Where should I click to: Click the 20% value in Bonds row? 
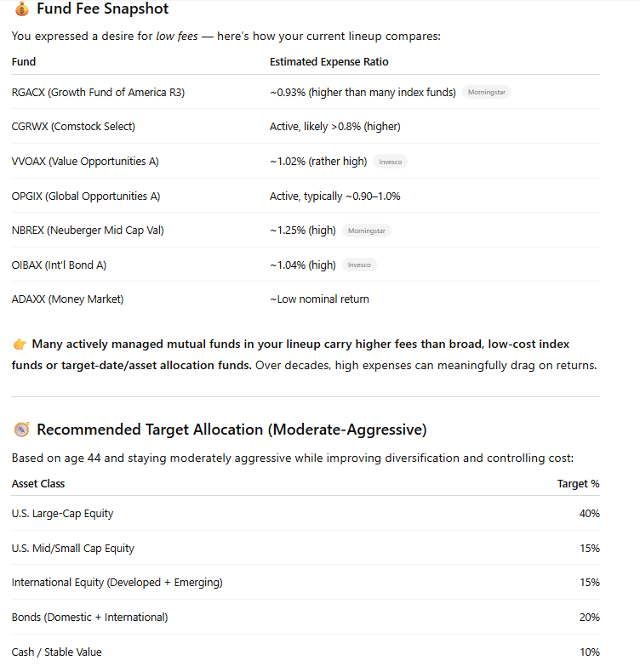tap(589, 618)
